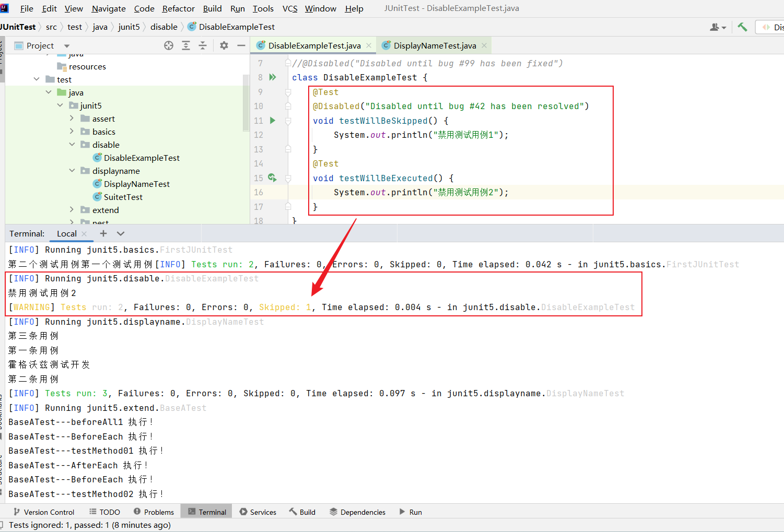
Task: Run DisableExampleTest class via gutter icon
Action: tap(272, 77)
